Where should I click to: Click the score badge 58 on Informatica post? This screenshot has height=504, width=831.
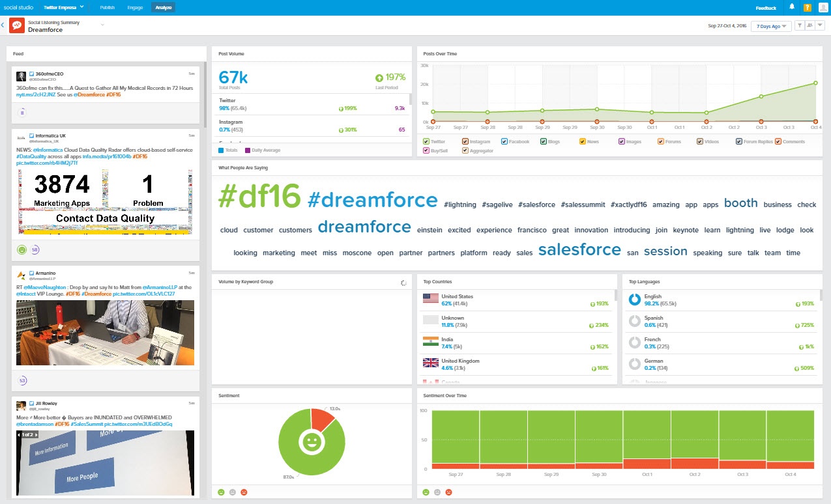pyautogui.click(x=35, y=249)
